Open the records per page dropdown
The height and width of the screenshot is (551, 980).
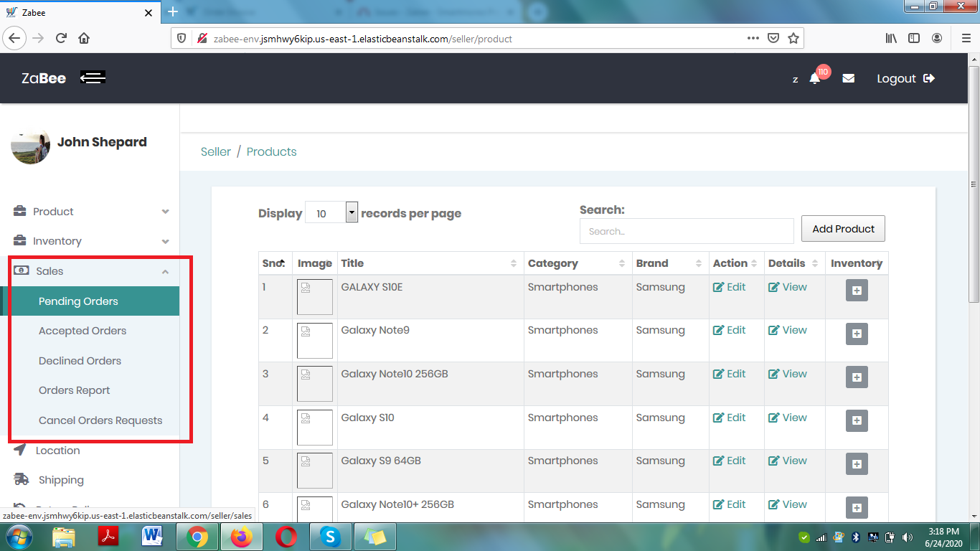point(331,212)
